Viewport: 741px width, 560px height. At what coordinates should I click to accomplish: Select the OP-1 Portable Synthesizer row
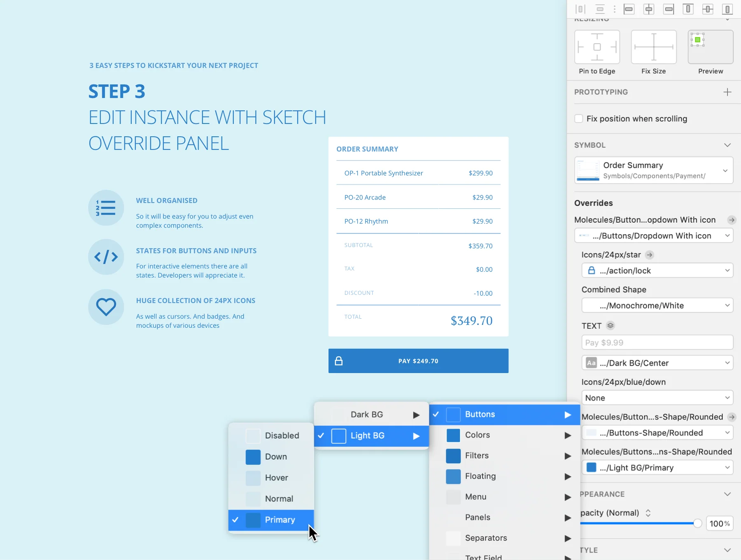click(x=418, y=173)
